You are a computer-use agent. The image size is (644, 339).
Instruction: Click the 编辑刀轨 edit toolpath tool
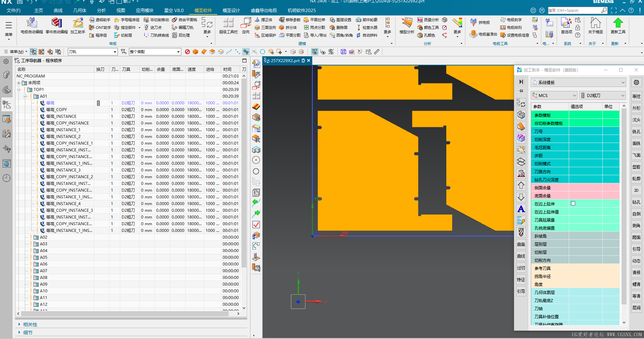point(183,28)
